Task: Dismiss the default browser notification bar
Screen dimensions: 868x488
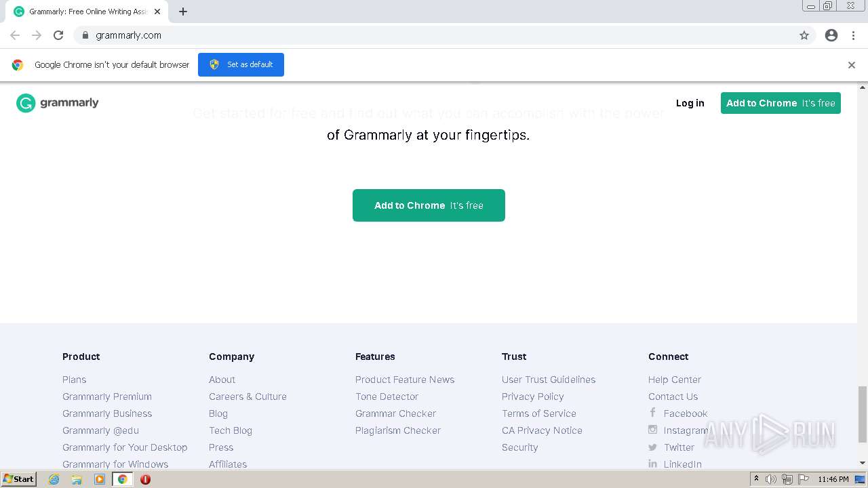Action: tap(852, 65)
